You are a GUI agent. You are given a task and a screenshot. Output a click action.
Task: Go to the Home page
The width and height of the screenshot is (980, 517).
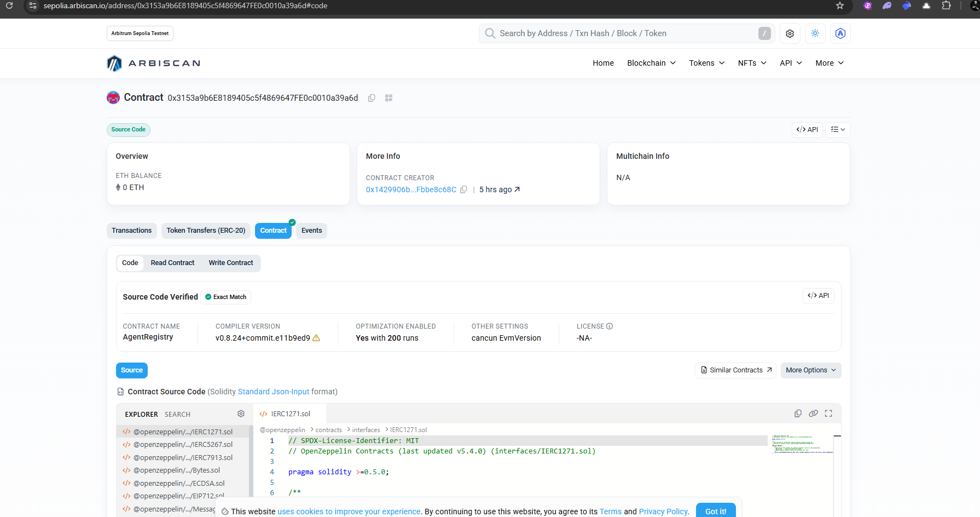[x=603, y=63]
